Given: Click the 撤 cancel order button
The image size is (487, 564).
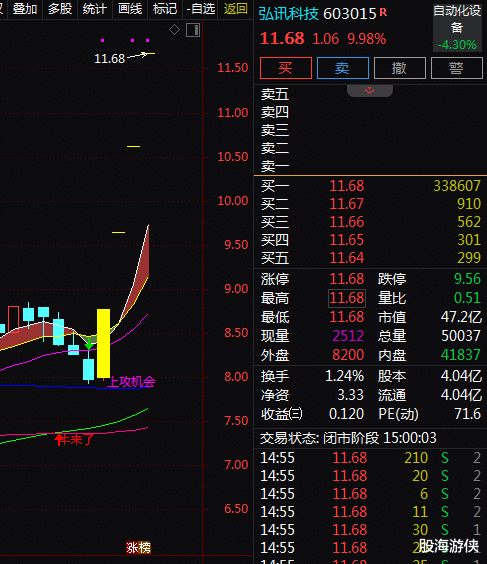Looking at the screenshot, I should coord(400,68).
